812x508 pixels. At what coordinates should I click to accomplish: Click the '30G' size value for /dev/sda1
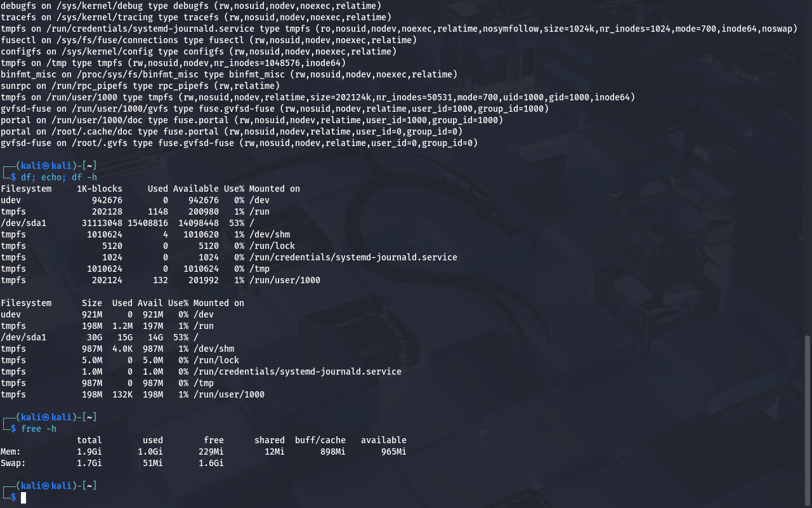[95, 337]
